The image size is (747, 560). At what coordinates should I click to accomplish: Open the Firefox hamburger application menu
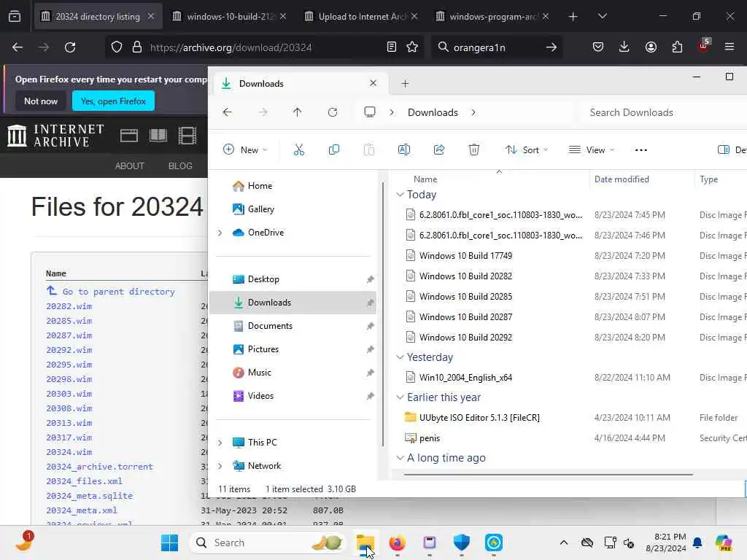tap(729, 47)
